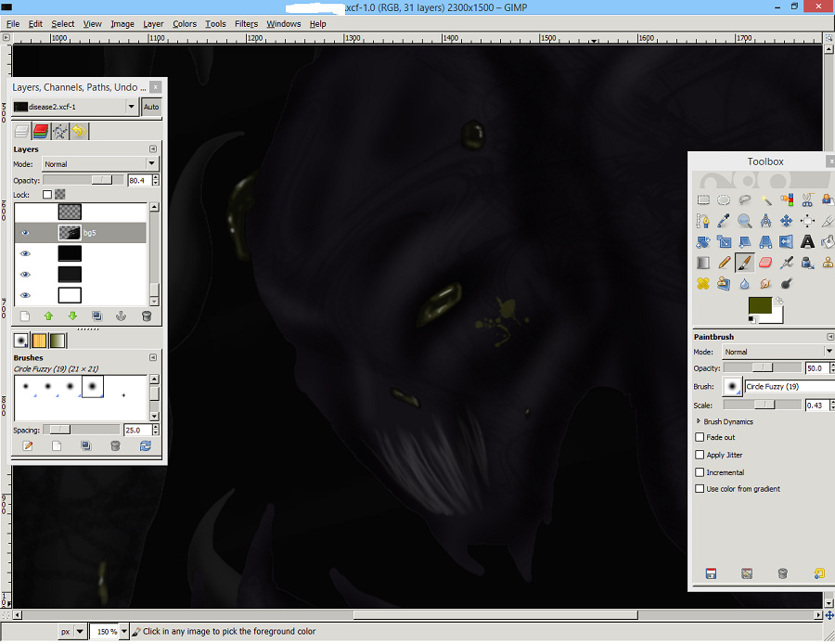Switch to the Channels tab
This screenshot has height=644, width=835.
[x=41, y=132]
